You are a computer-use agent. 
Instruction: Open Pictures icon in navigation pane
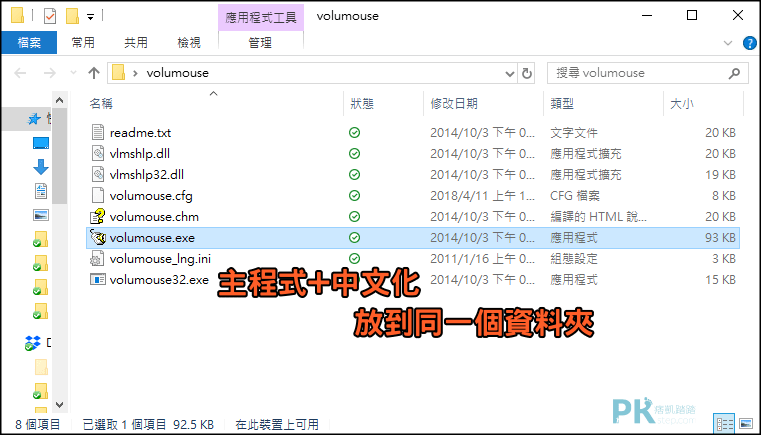[x=41, y=215]
